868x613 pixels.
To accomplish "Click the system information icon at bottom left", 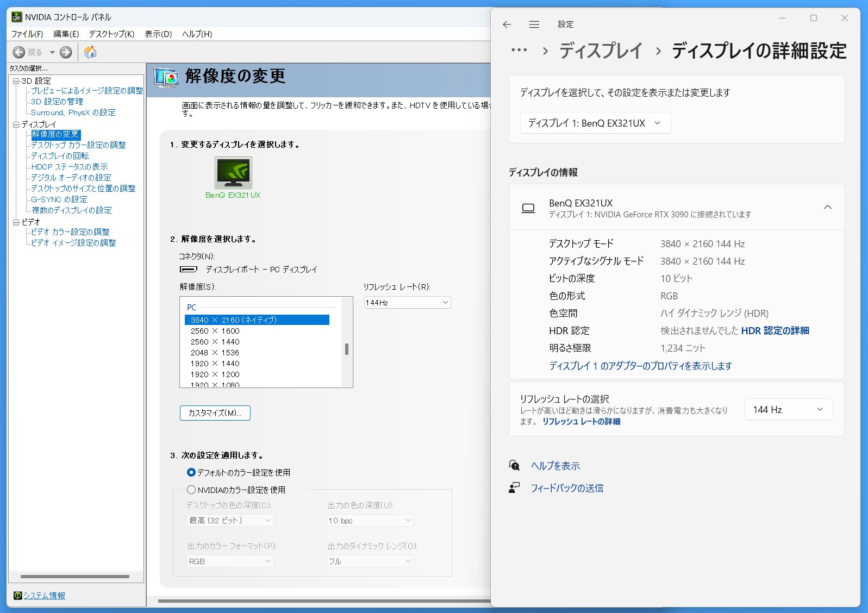I will [x=17, y=596].
